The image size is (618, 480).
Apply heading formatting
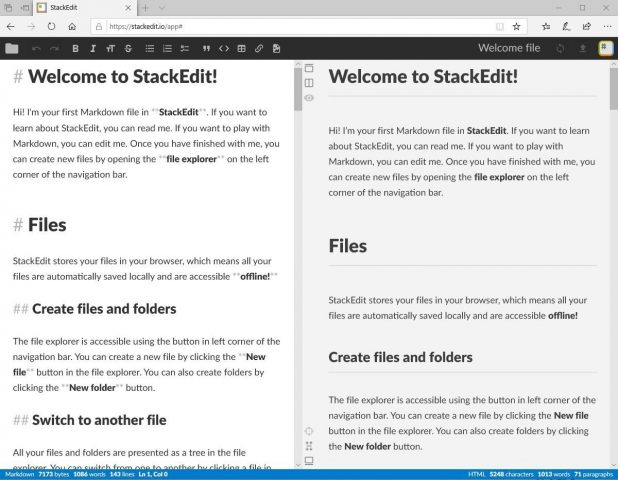coord(110,48)
